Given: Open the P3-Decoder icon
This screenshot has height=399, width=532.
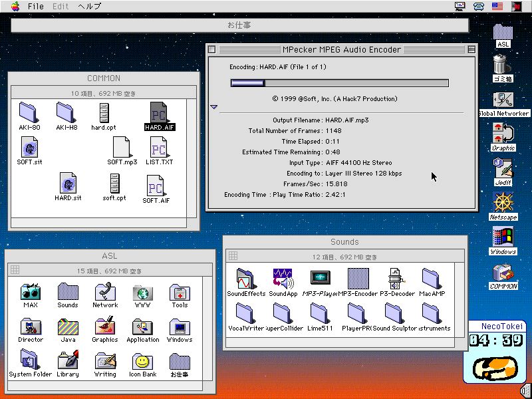Looking at the screenshot, I should (397, 279).
